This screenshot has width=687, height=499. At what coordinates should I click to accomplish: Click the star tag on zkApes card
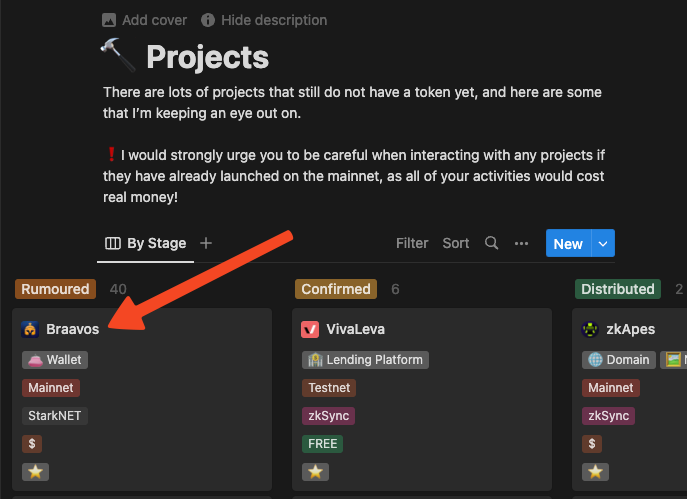click(x=595, y=472)
